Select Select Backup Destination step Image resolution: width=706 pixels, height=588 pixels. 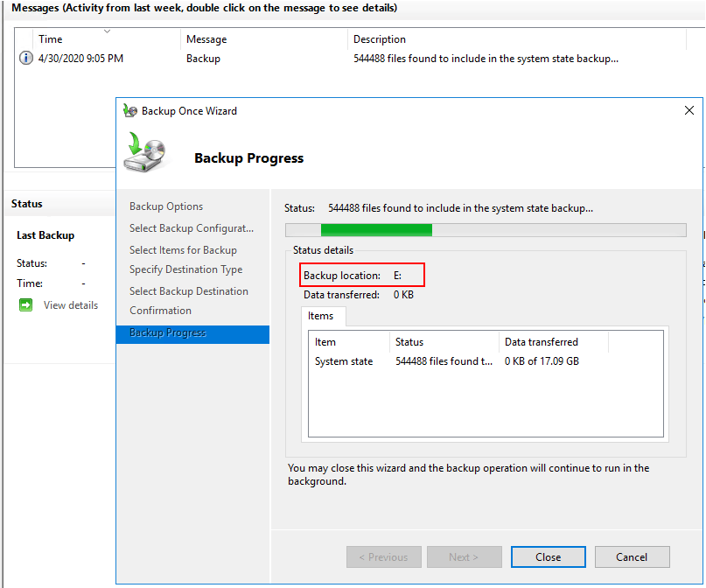pos(189,291)
